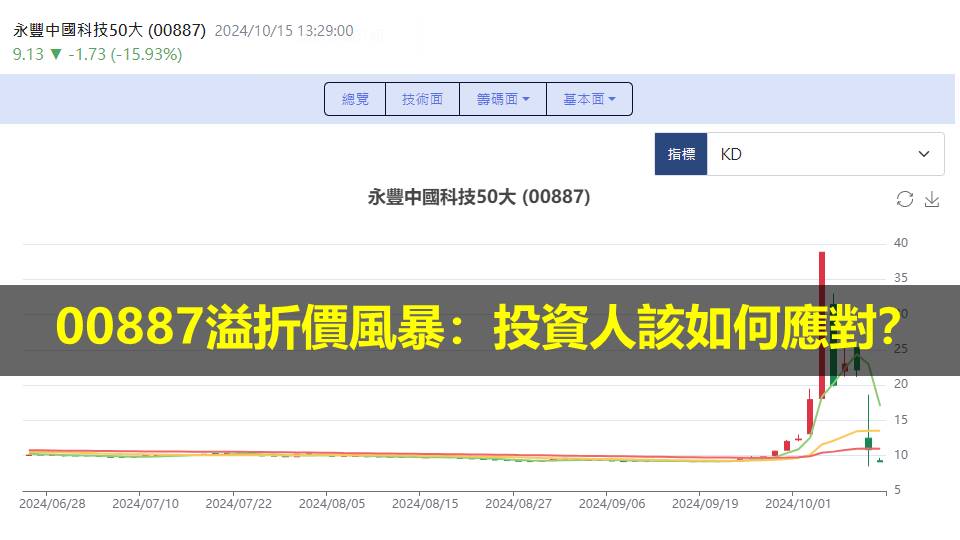Click the 2024/07/22 date axis label
Image resolution: width=960 pixels, height=540 pixels.
point(238,504)
